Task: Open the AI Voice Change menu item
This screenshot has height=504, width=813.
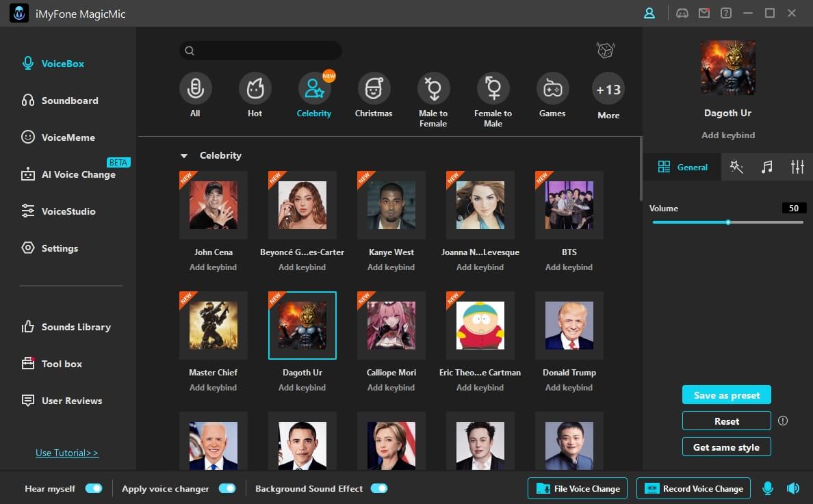Action: pos(68,174)
